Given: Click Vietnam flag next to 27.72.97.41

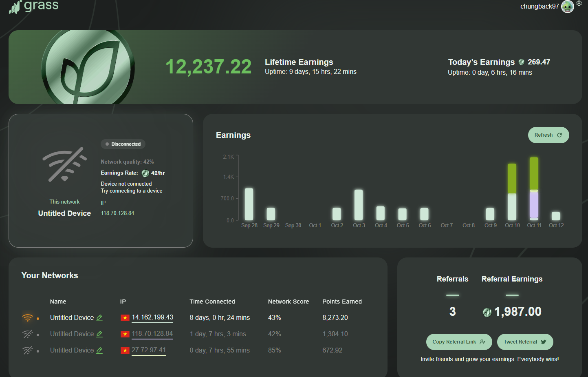Looking at the screenshot, I should [125, 350].
